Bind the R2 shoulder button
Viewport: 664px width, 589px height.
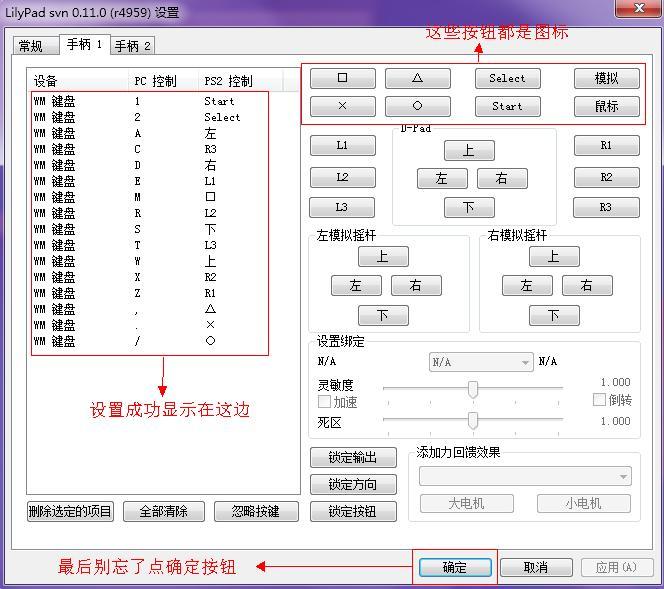point(607,177)
